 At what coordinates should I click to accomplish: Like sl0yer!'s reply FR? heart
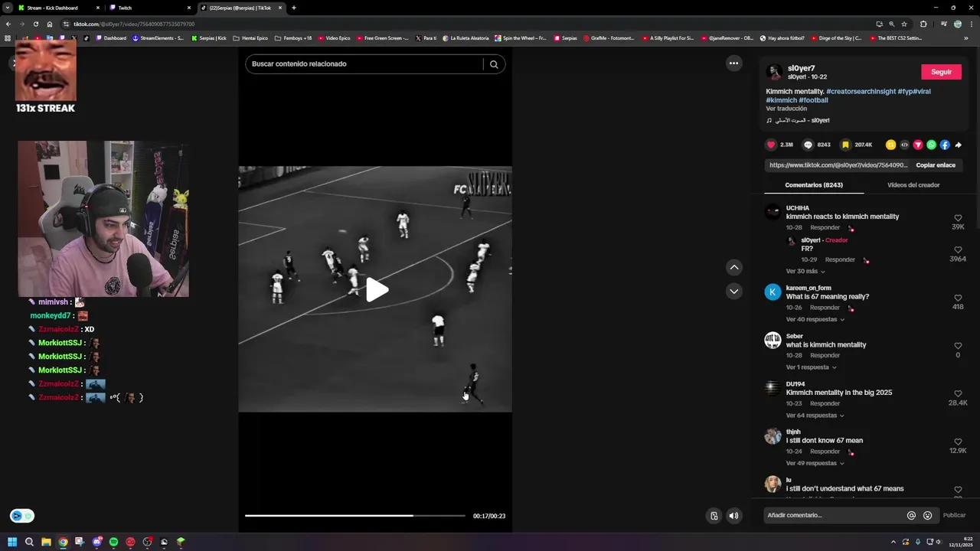coord(958,249)
